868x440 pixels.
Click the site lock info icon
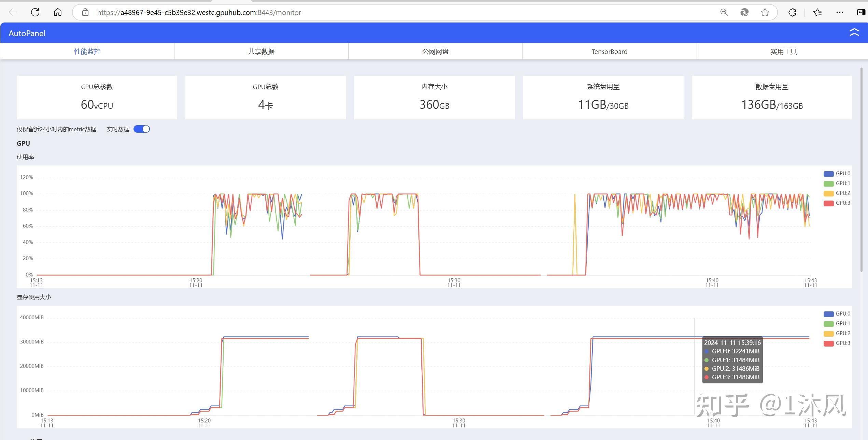[x=85, y=12]
